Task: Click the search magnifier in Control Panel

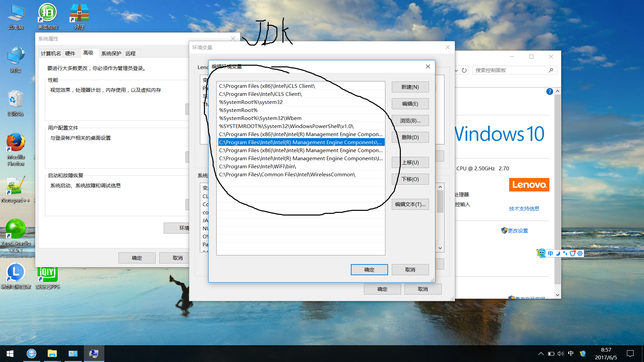Action: (x=551, y=70)
